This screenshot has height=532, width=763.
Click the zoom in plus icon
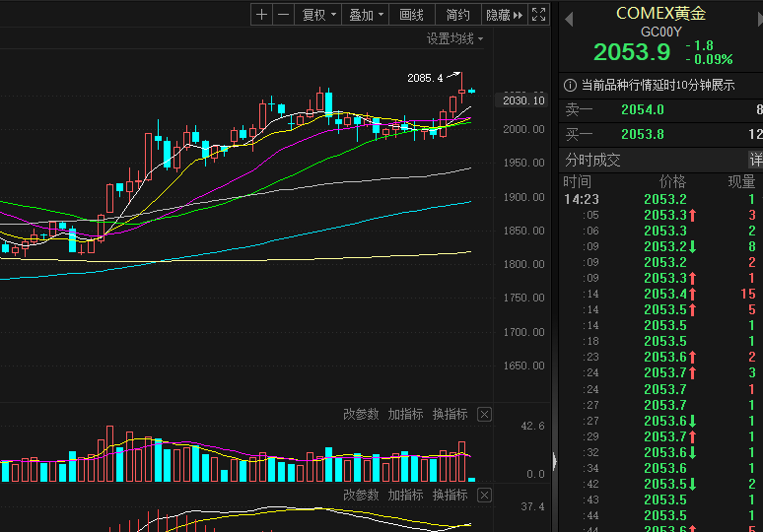(x=261, y=15)
